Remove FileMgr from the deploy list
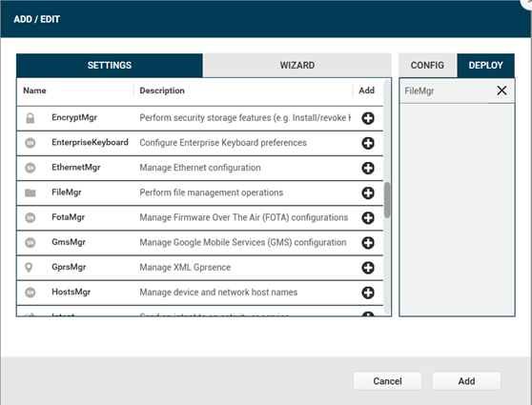 501,91
